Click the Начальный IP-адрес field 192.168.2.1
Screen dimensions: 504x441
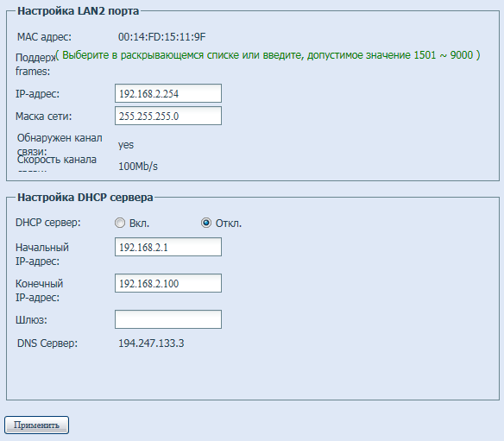pos(168,247)
